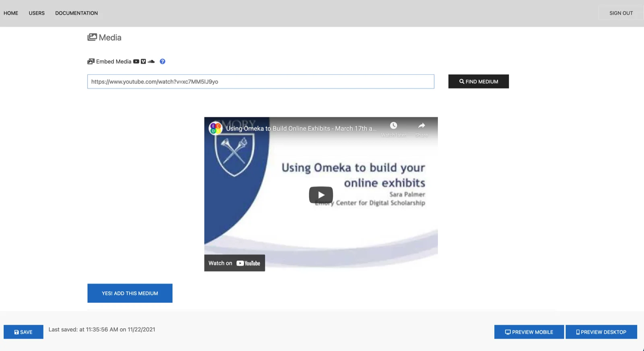Click YES! ADD THIS MEDIUM button
The image size is (644, 351).
[x=130, y=293]
